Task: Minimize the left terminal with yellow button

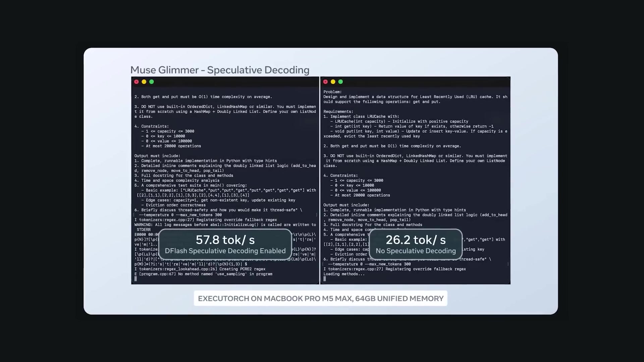Action: point(144,82)
